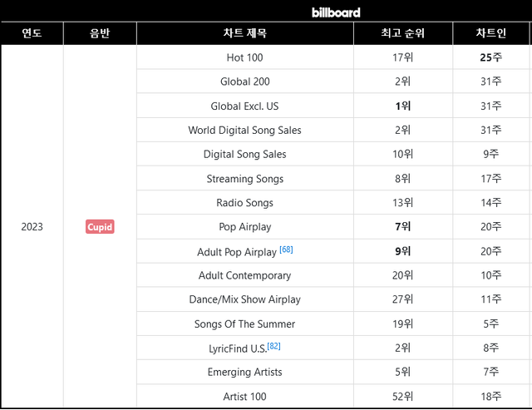Open footnote 68 next to Adult Pop Airplay
The width and height of the screenshot is (532, 410).
(286, 249)
